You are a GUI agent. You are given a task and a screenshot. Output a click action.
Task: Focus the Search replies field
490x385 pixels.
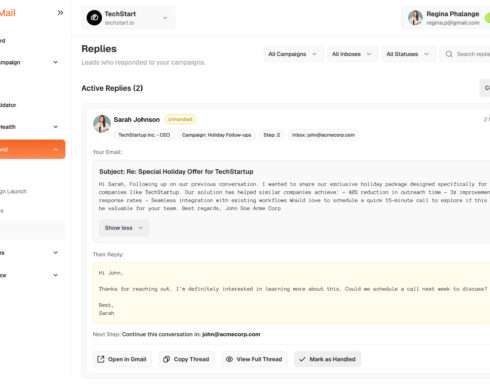pyautogui.click(x=466, y=54)
